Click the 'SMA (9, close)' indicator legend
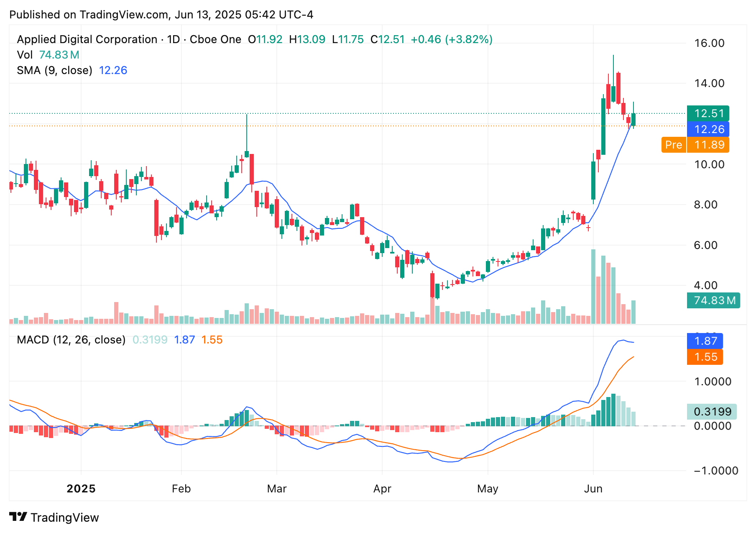Viewport: 756px width, 533px height. click(x=54, y=70)
